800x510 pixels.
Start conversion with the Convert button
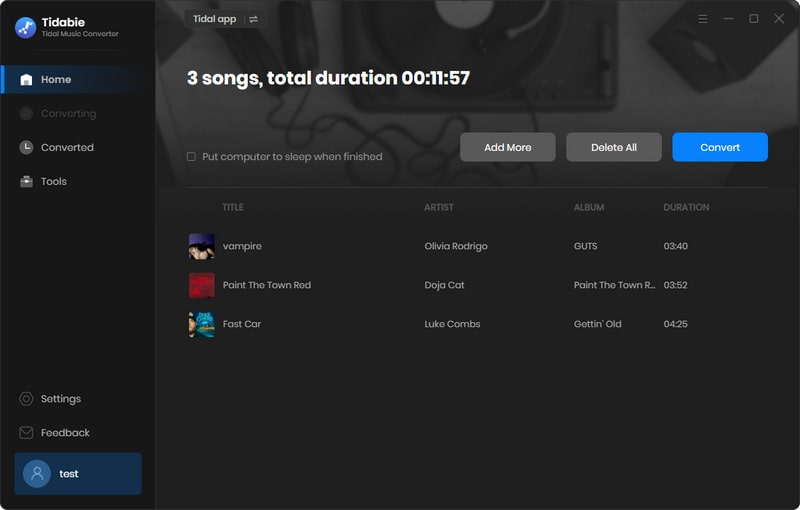click(x=720, y=147)
